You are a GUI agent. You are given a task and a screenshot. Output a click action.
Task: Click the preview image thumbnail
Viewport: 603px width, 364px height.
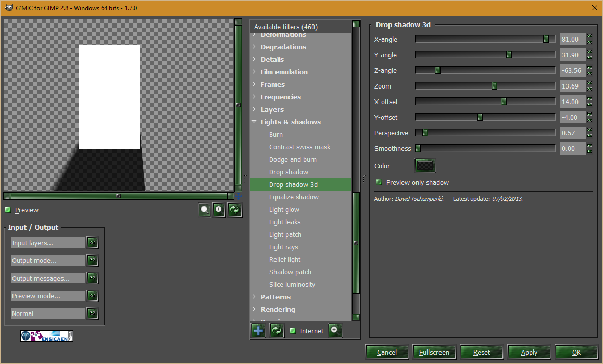click(x=119, y=105)
